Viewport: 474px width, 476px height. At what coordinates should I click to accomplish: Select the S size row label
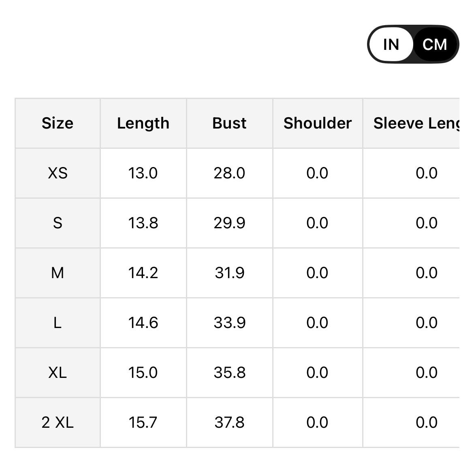(x=57, y=223)
